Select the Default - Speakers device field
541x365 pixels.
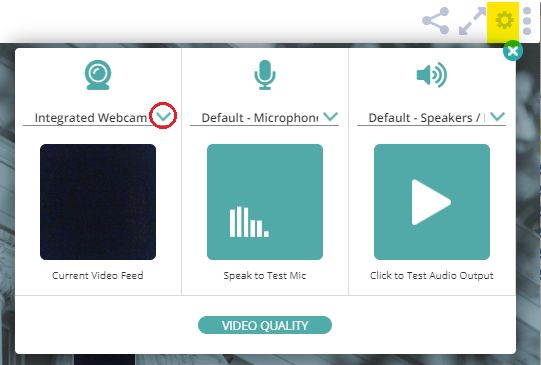coord(431,118)
